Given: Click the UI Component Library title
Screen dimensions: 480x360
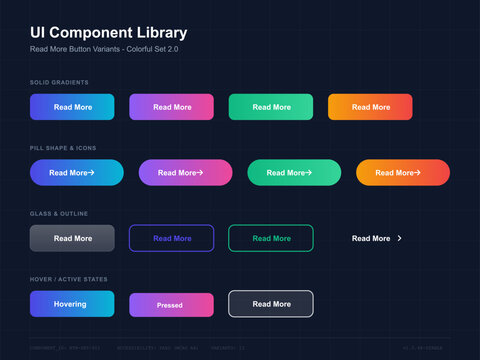Looking at the screenshot, I should point(108,33).
